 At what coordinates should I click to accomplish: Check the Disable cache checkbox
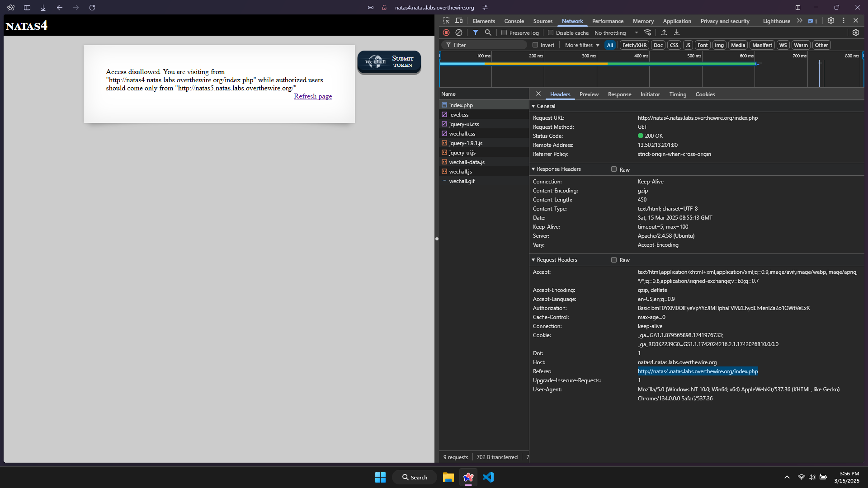coord(551,33)
